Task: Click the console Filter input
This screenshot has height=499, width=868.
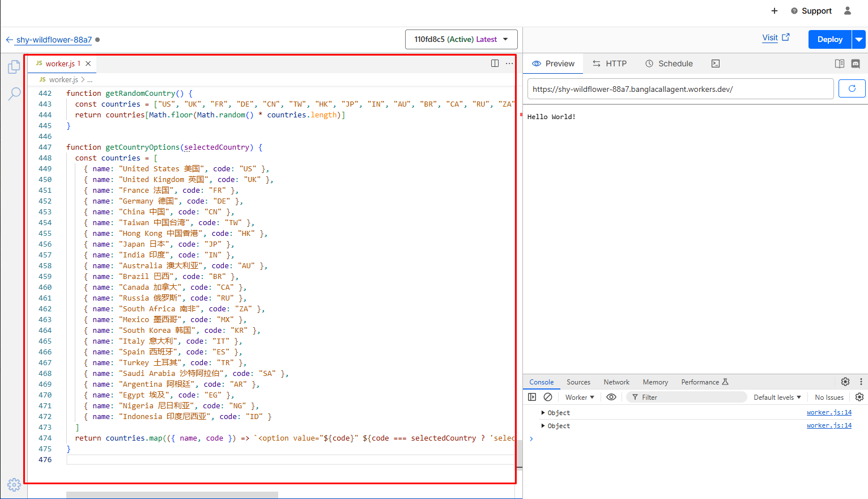Action: pyautogui.click(x=686, y=397)
